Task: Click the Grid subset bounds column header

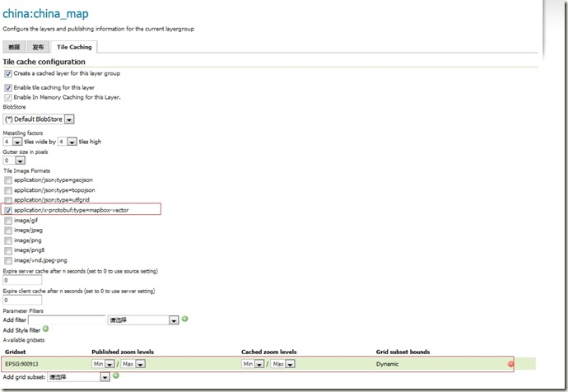Action: pyautogui.click(x=403, y=352)
